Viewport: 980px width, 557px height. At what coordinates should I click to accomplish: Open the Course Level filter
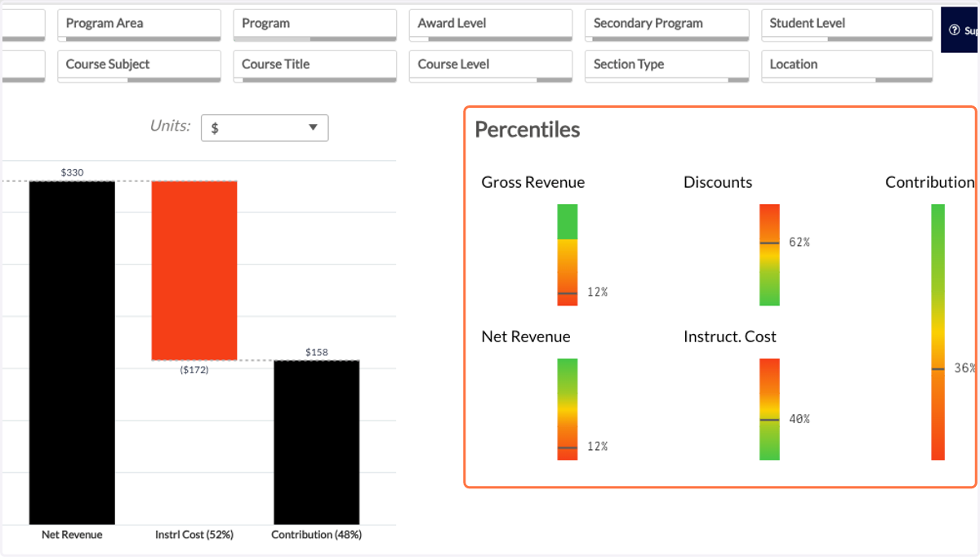coord(491,65)
